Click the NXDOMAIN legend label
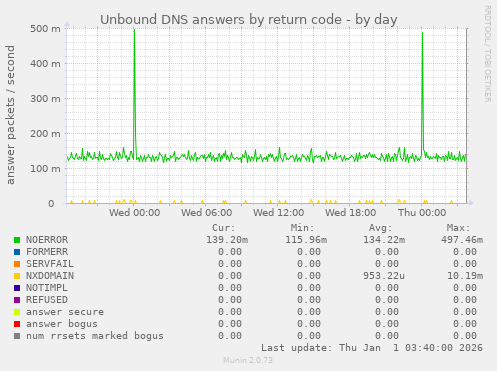The width and height of the screenshot is (497, 371). [50, 276]
